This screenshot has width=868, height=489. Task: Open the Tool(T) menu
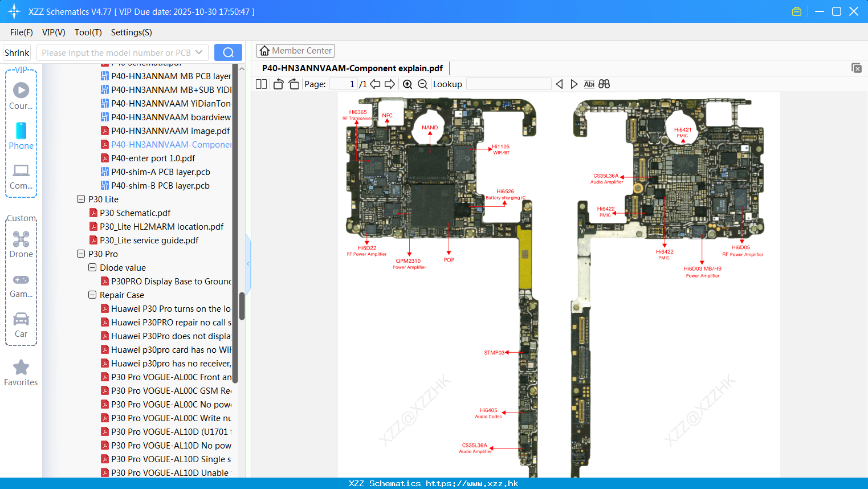[x=88, y=32]
